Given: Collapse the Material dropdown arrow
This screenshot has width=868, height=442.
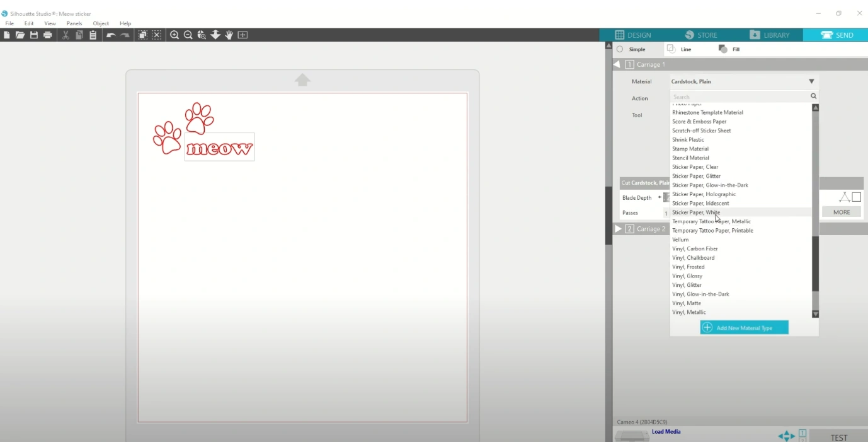Looking at the screenshot, I should tap(811, 81).
